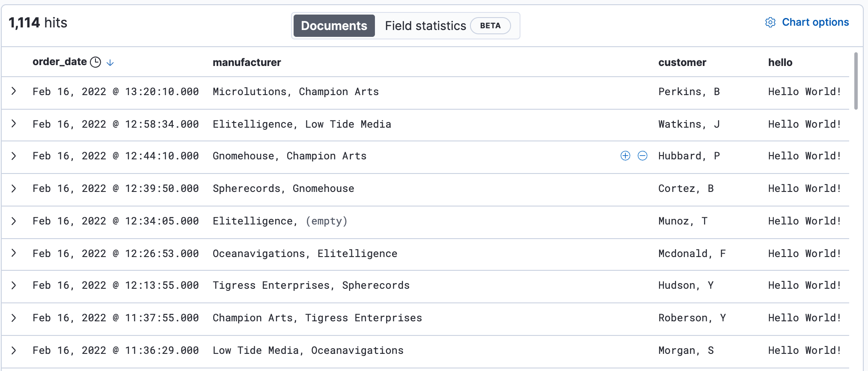
Task: Click the filter-out-value minus icon
Action: pos(642,156)
